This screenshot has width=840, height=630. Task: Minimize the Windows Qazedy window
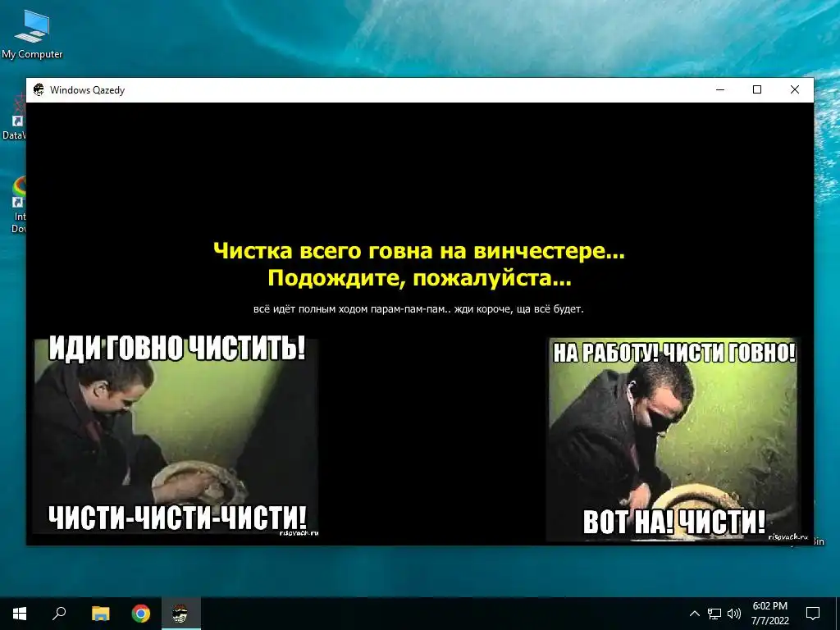720,90
